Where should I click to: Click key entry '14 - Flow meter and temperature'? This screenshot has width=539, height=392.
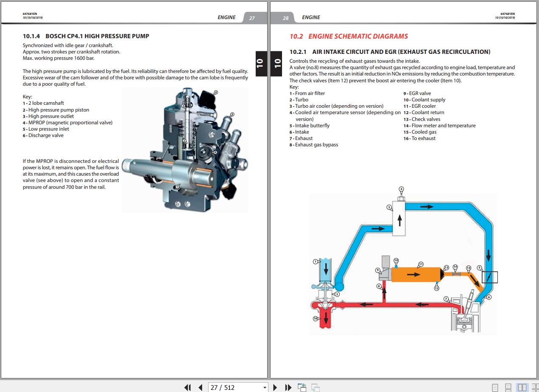click(x=439, y=126)
